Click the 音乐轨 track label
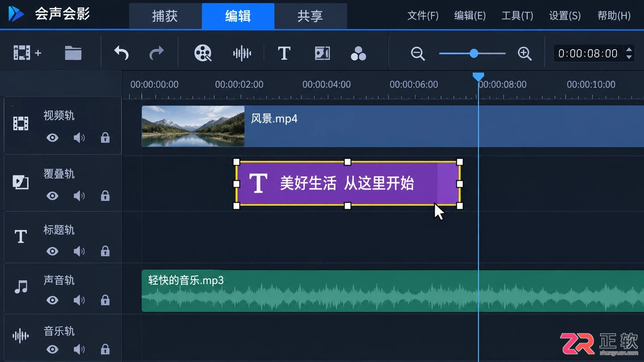Screen dimensions: 644x362 (x=59, y=331)
